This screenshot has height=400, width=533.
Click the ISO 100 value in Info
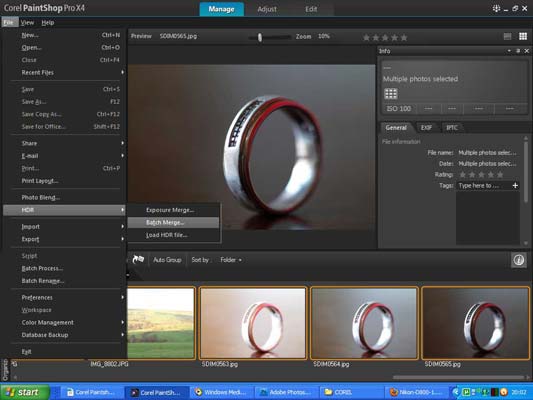tap(398, 109)
